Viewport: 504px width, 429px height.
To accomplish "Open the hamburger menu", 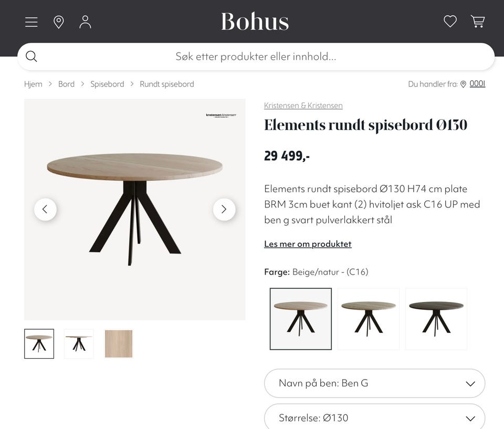I will click(x=31, y=22).
